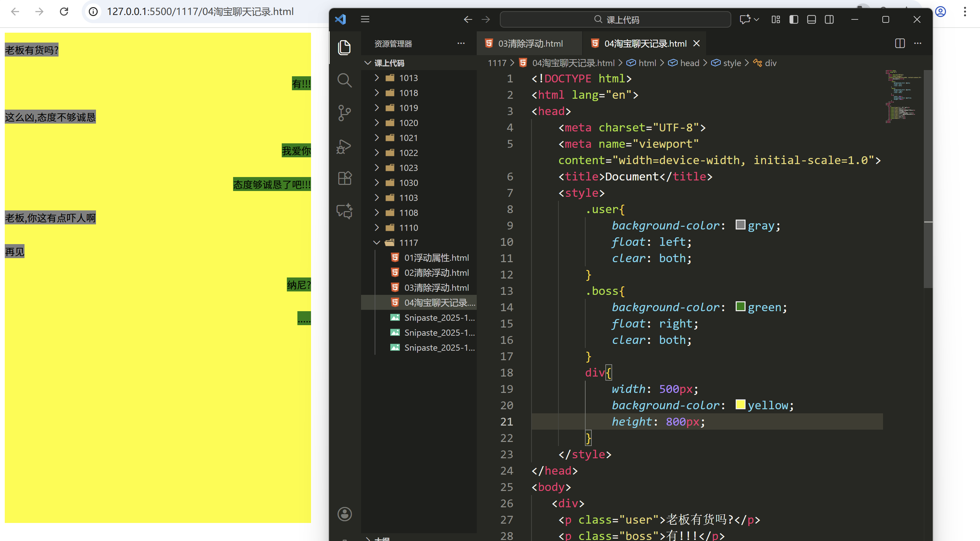
Task: Open the hamburger application menu
Action: coord(365,19)
